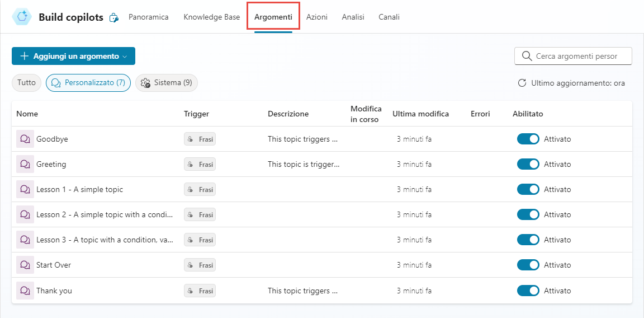The height and width of the screenshot is (318, 644).
Task: Click the lock icon beside Build copilots
Action: (x=114, y=18)
